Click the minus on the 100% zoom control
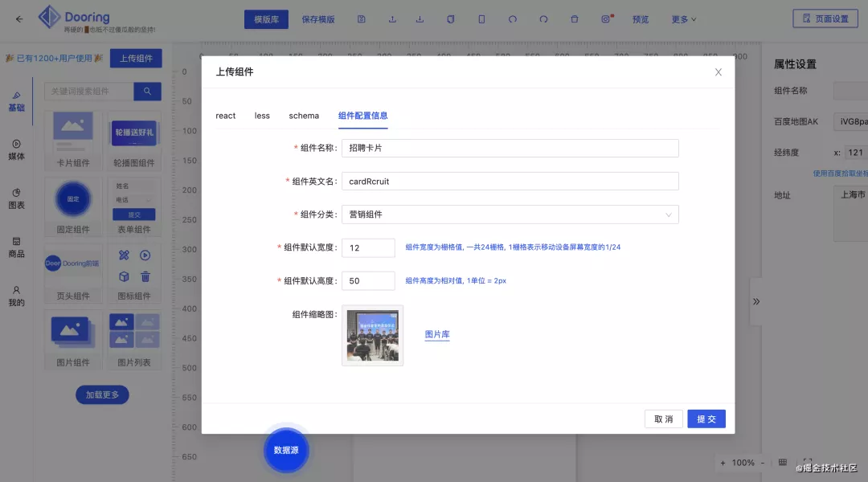Screen dimensions: 868x482 pyautogui.click(x=762, y=463)
